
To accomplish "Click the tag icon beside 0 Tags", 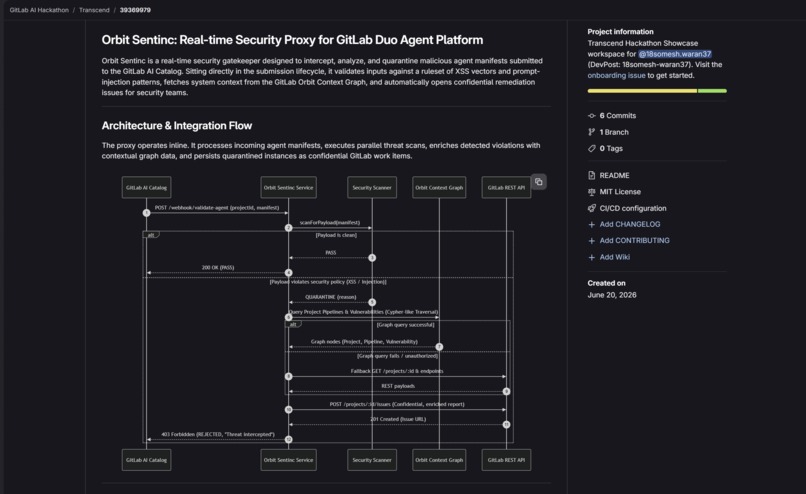I will pos(592,149).
